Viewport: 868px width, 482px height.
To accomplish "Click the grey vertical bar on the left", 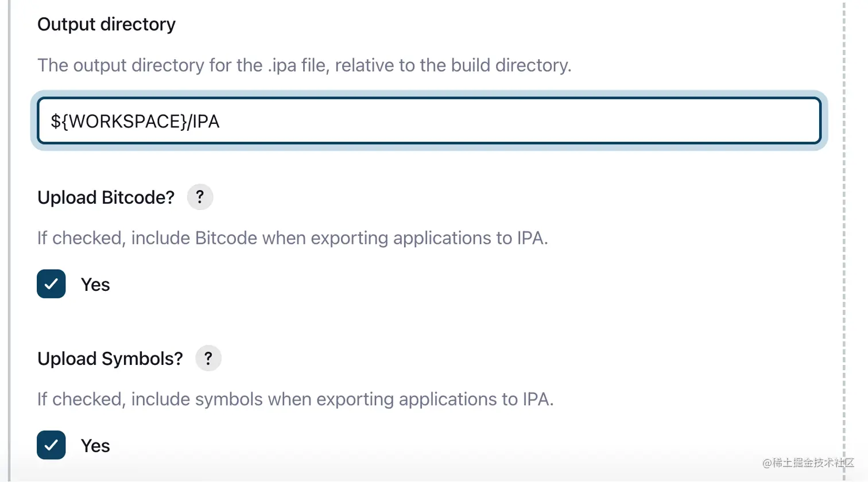I will (x=9, y=230).
